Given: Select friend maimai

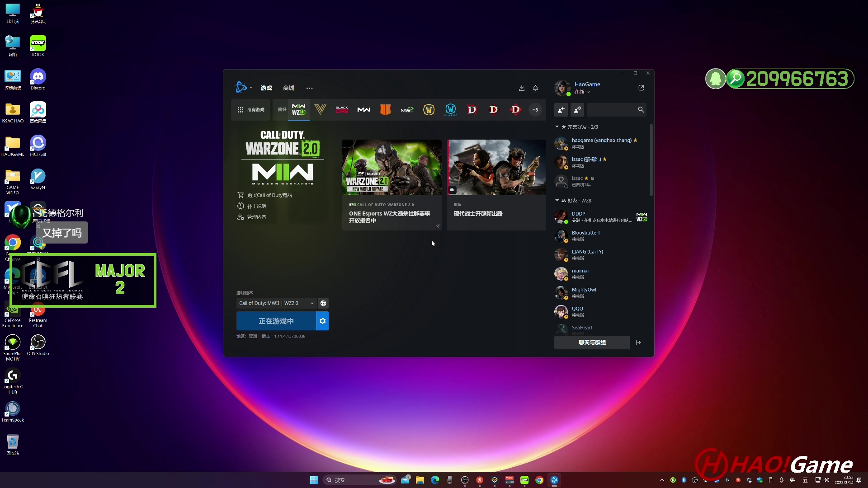Looking at the screenshot, I should click(601, 274).
